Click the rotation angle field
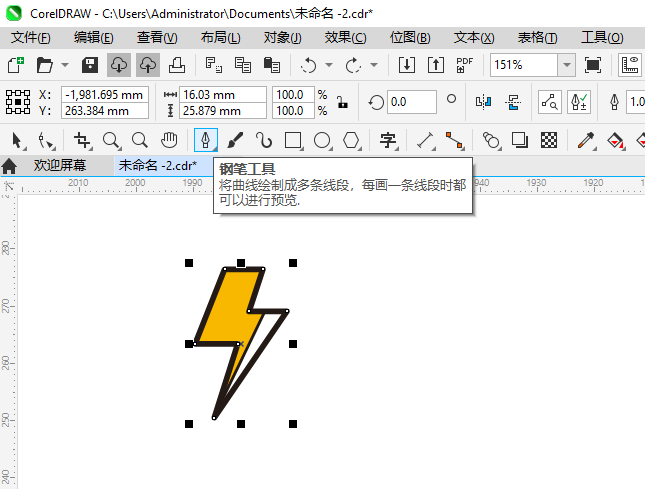The image size is (645, 489). coord(411,102)
